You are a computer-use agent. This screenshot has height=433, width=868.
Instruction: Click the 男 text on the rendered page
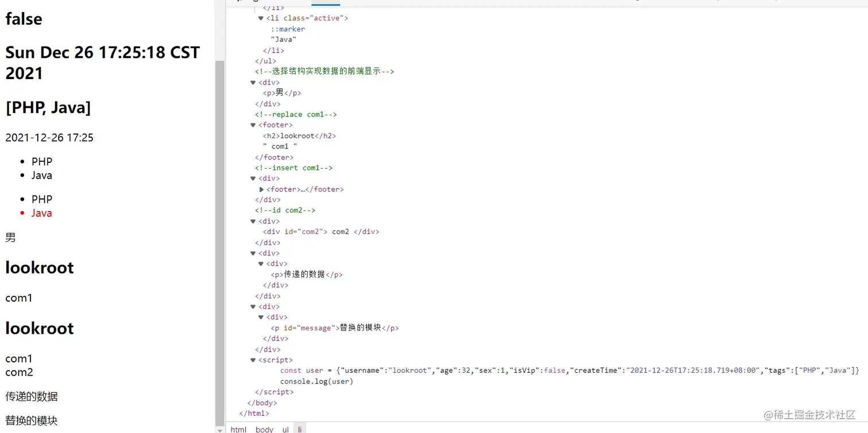coord(10,237)
